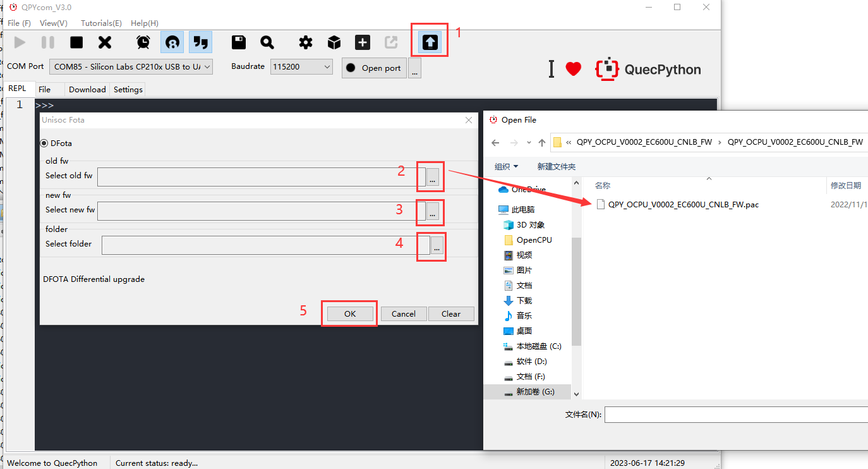Click the save floppy disk toolbar icon

point(239,42)
